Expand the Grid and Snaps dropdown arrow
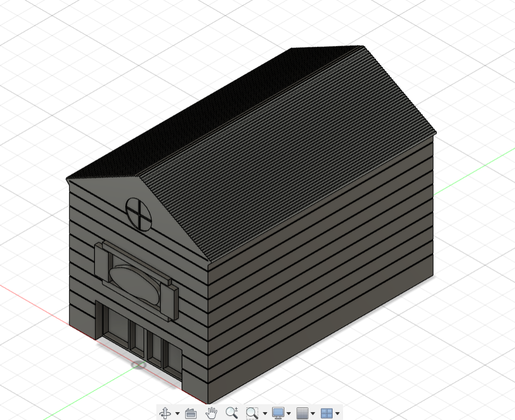The width and height of the screenshot is (515, 420). pos(313,413)
